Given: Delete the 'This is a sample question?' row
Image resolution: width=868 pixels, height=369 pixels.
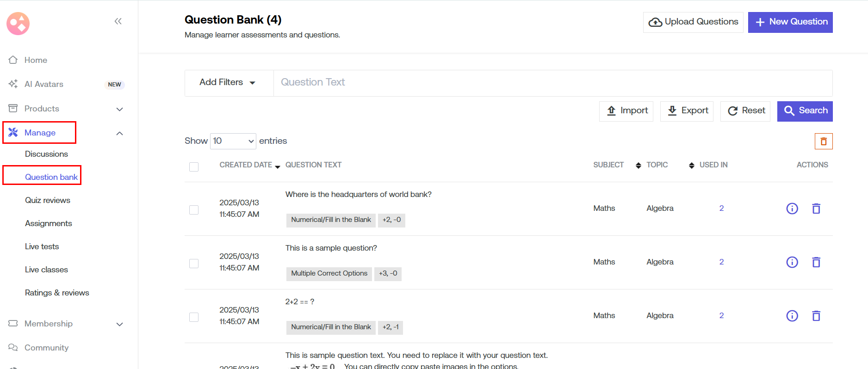Looking at the screenshot, I should (816, 262).
